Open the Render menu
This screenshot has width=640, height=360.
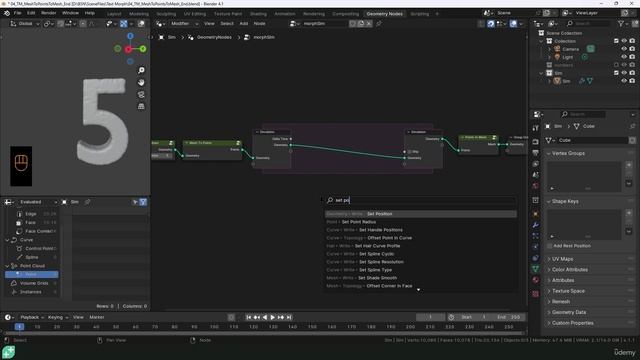49,13
